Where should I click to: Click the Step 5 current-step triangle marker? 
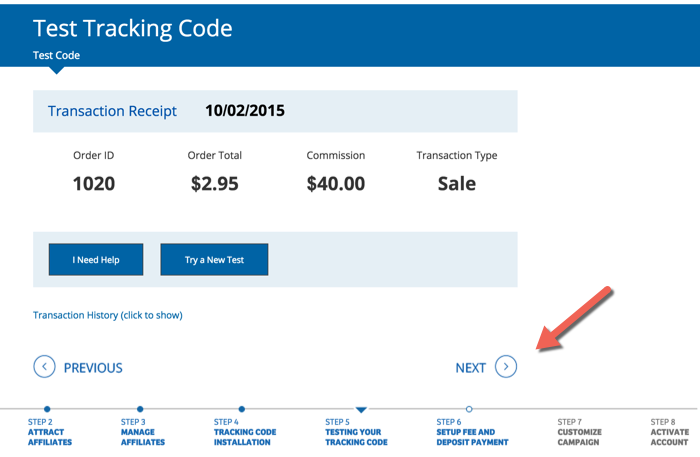click(361, 409)
